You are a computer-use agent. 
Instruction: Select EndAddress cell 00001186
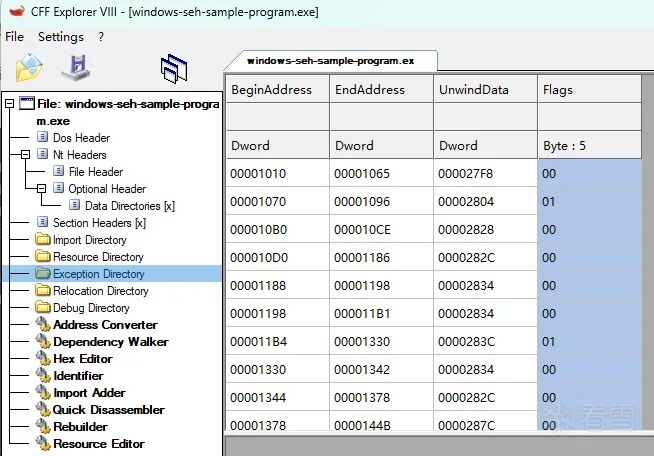coord(382,257)
